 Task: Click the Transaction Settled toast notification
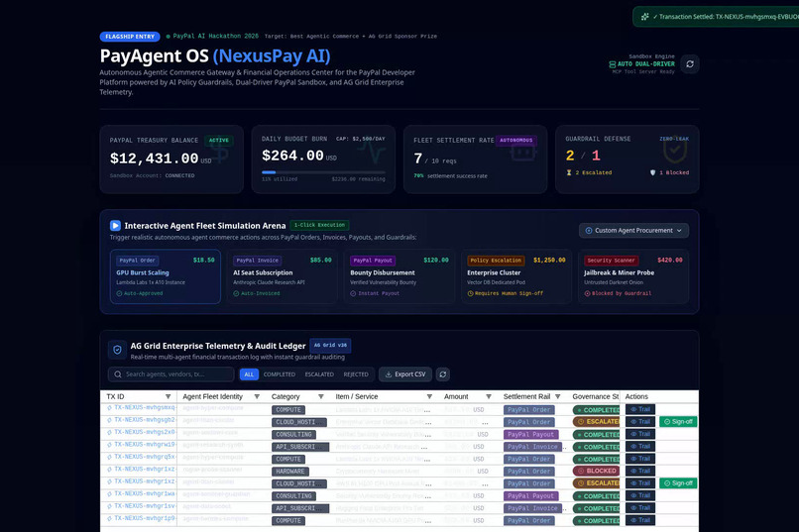[x=716, y=17]
